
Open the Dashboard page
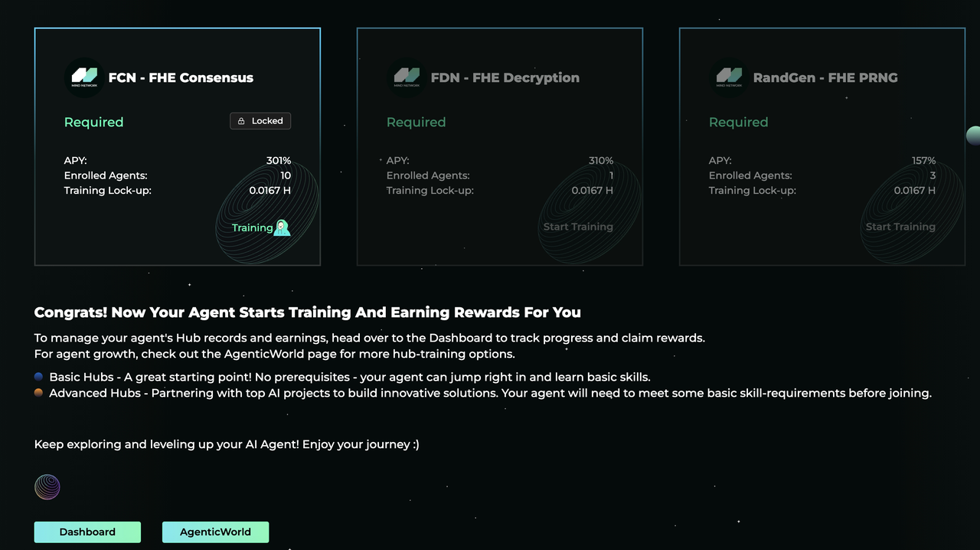87,532
